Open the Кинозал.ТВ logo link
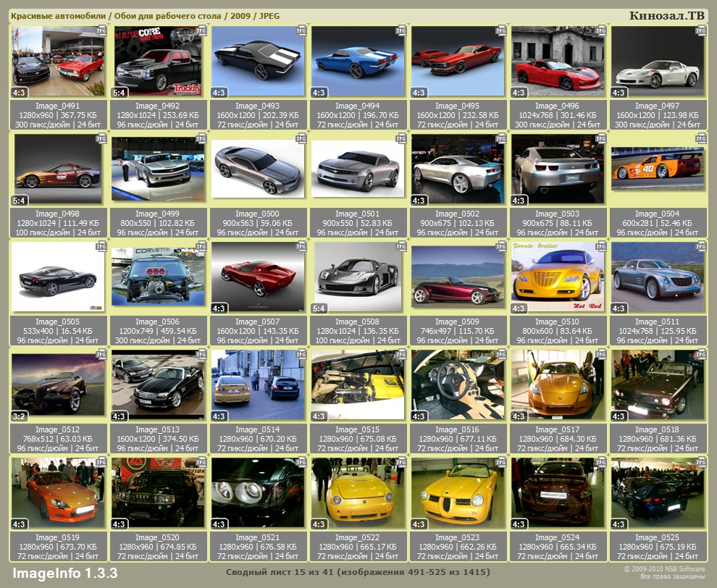 tap(666, 15)
